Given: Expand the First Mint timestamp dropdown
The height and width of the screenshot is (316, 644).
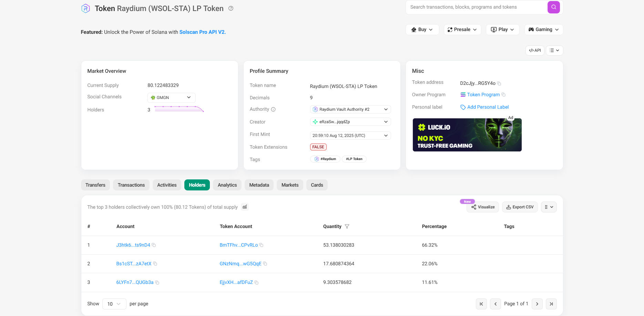Looking at the screenshot, I should pos(386,135).
